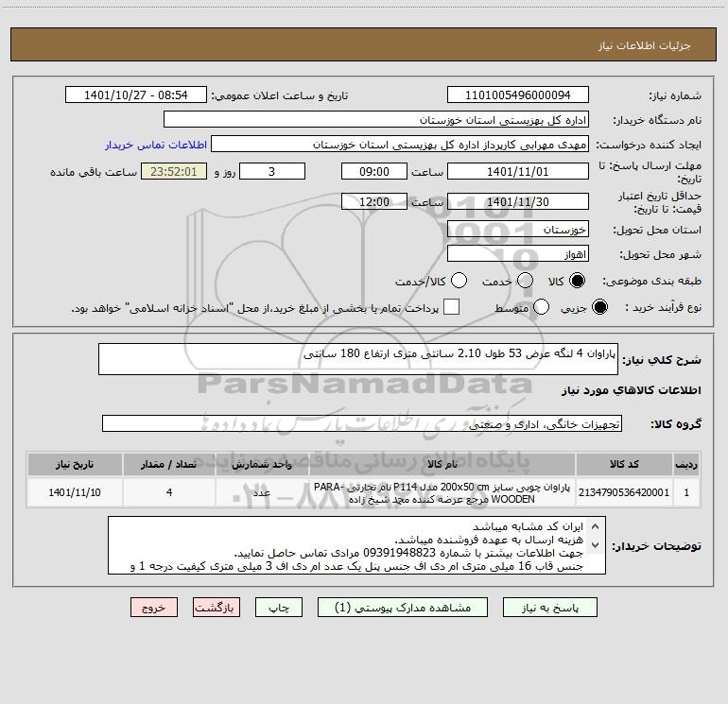
Task: Click the اطلاعات کالاهای مورد نیاز heading
Action: tap(632, 390)
